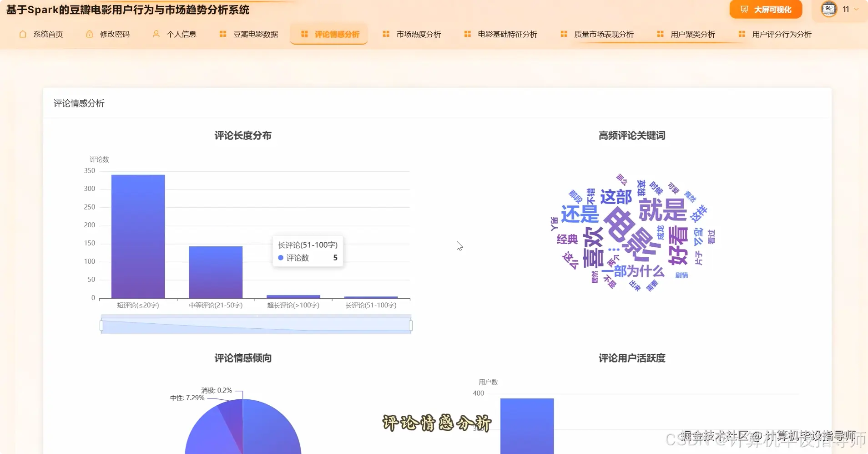Expand the user dropdown arrow beside 11
This screenshot has width=868, height=454.
tap(857, 9)
